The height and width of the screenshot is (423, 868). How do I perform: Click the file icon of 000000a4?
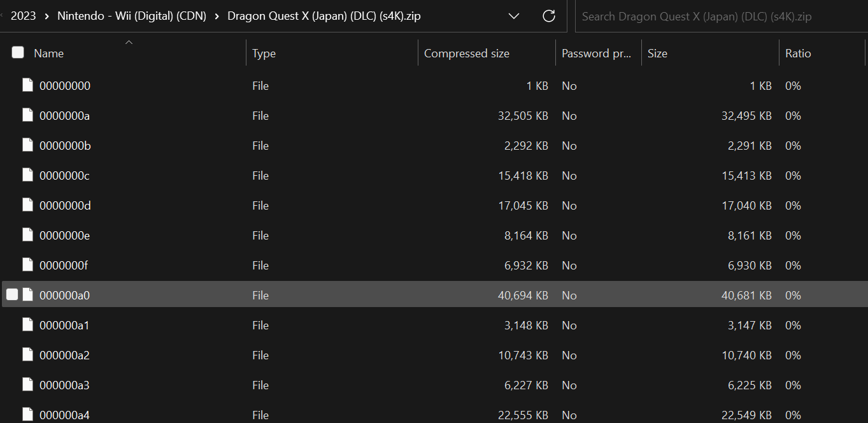click(x=27, y=415)
